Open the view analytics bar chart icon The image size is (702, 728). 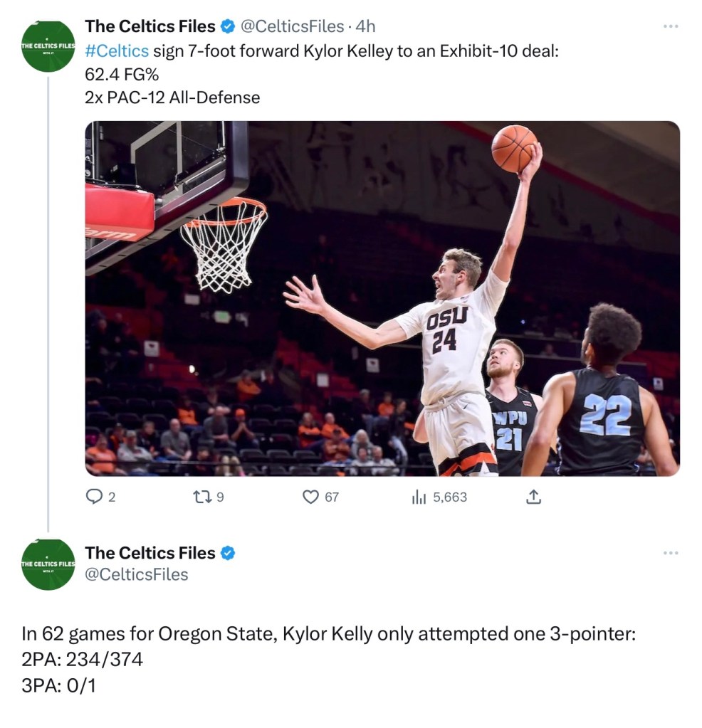point(418,497)
